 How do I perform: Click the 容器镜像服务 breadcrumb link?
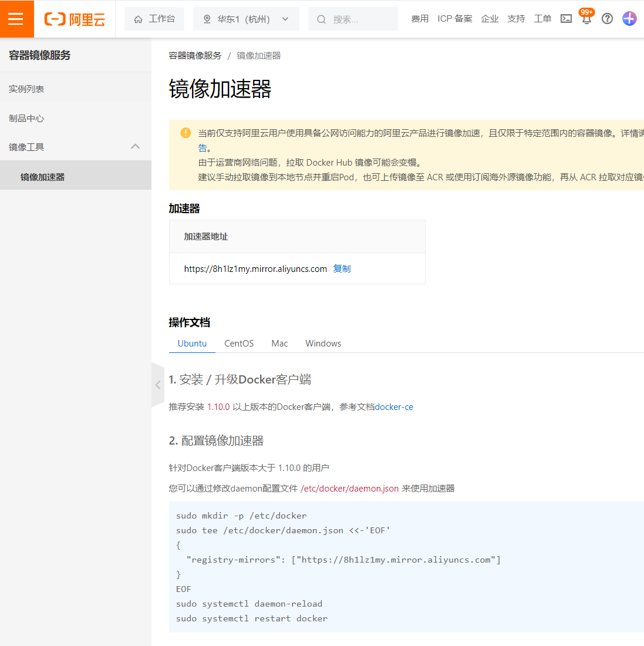pos(195,56)
